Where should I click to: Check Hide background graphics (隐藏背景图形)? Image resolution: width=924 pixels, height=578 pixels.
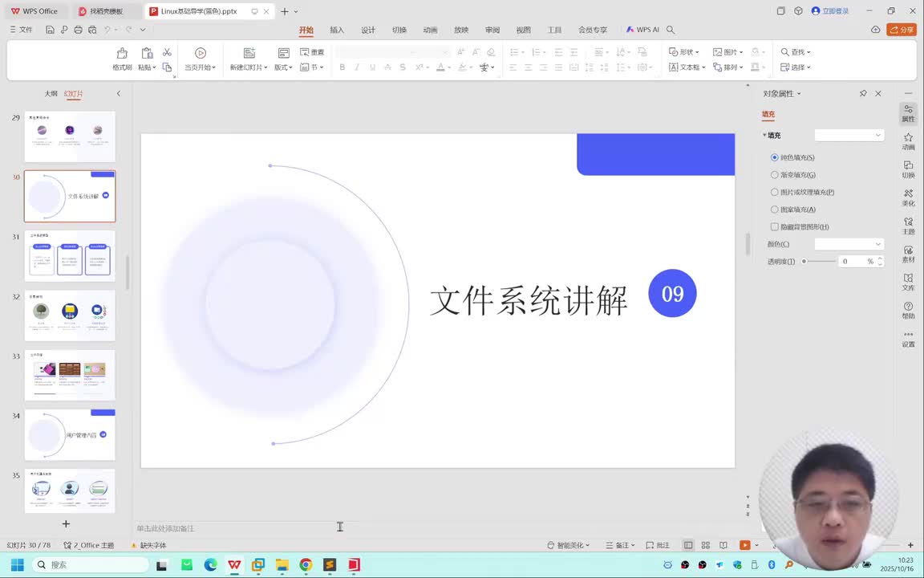(774, 226)
